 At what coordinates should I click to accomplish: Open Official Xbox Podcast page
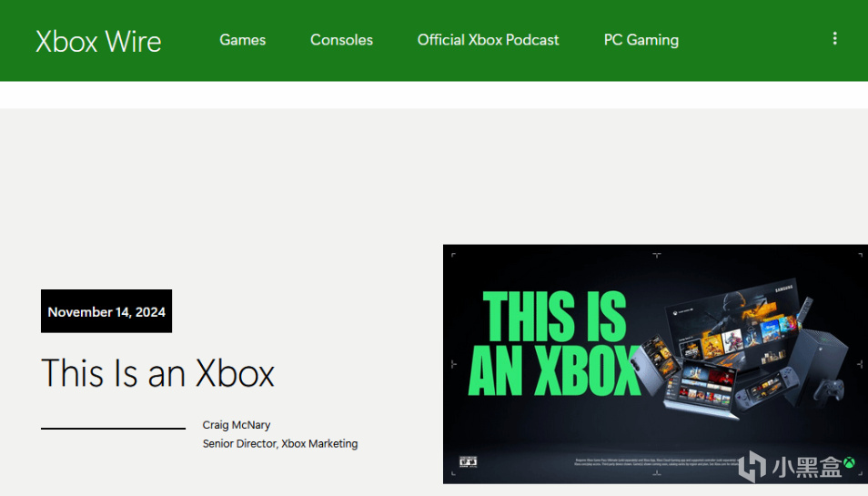489,40
